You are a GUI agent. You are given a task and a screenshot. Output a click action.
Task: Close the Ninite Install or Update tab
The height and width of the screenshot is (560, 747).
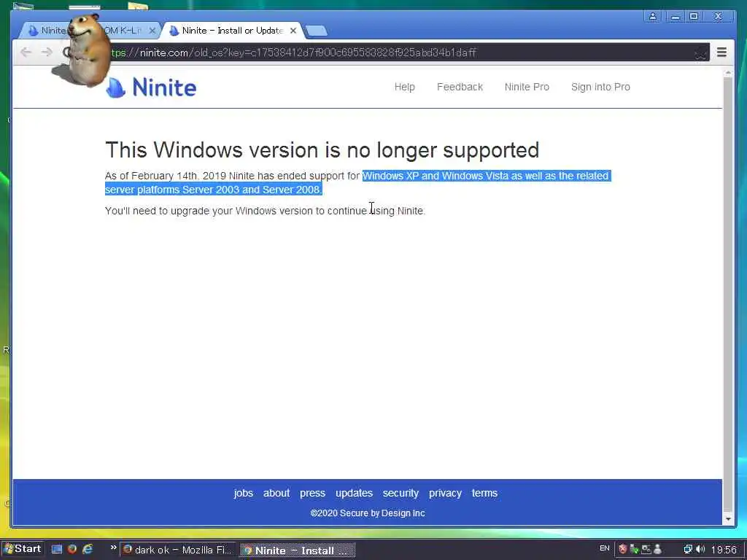293,31
